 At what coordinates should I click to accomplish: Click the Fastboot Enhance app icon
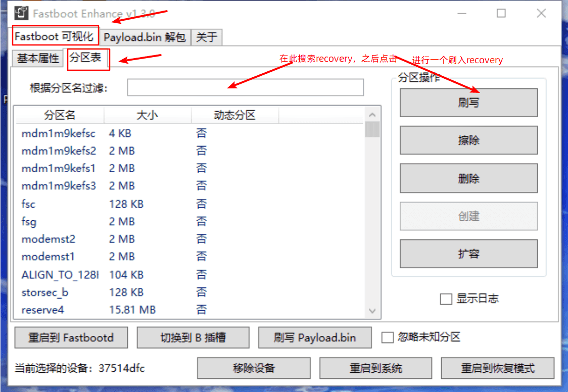pyautogui.click(x=20, y=14)
